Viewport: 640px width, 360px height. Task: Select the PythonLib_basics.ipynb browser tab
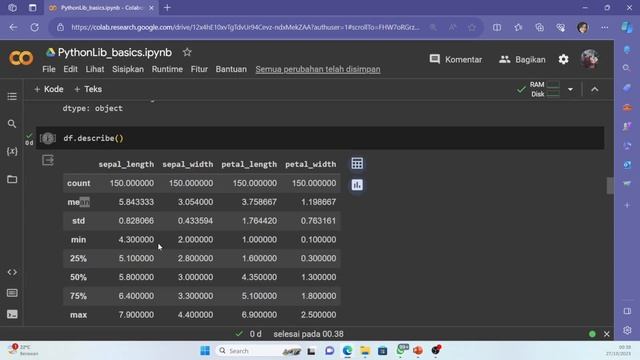101,8
